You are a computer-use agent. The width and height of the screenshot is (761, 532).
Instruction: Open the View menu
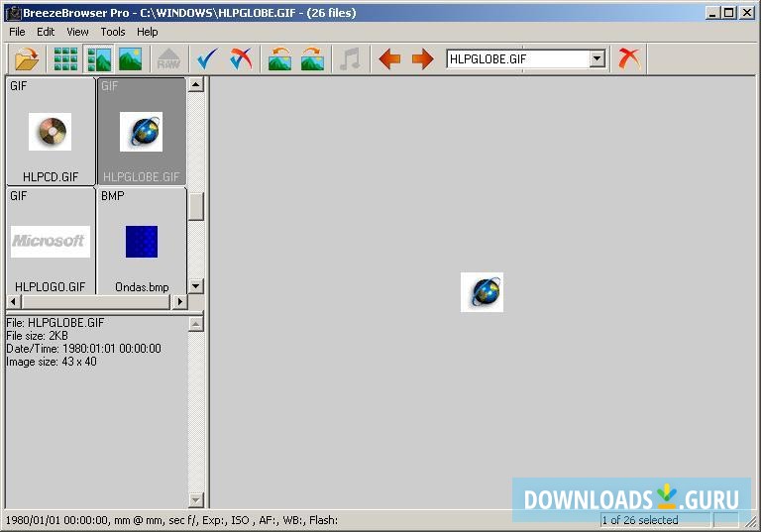click(x=77, y=32)
